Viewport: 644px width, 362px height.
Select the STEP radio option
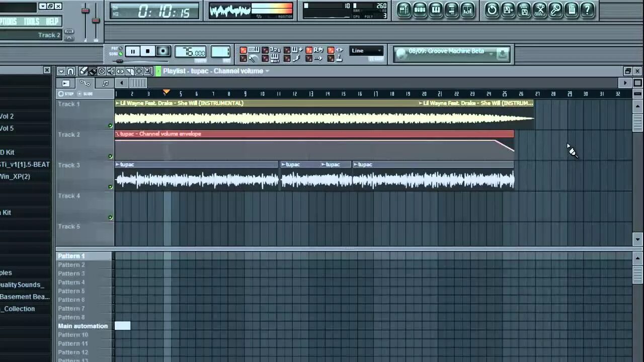(61, 94)
